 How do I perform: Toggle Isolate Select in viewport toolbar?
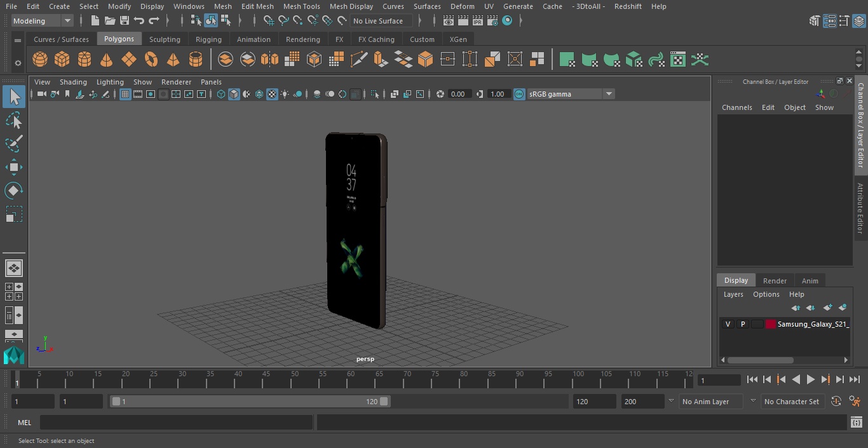tap(375, 94)
